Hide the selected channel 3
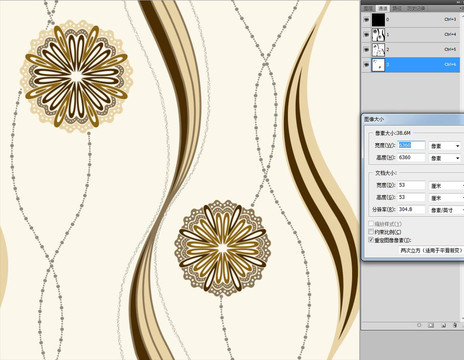The height and width of the screenshot is (360, 464). (366, 65)
